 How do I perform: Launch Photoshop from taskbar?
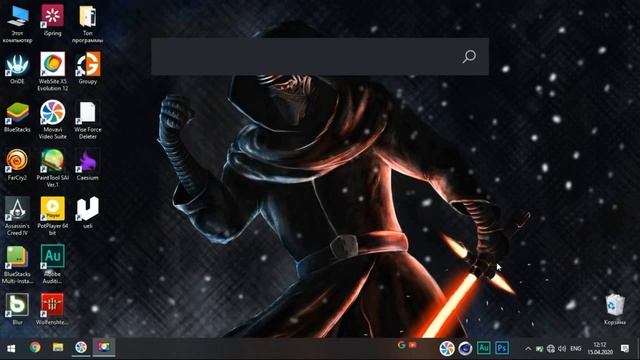502,348
